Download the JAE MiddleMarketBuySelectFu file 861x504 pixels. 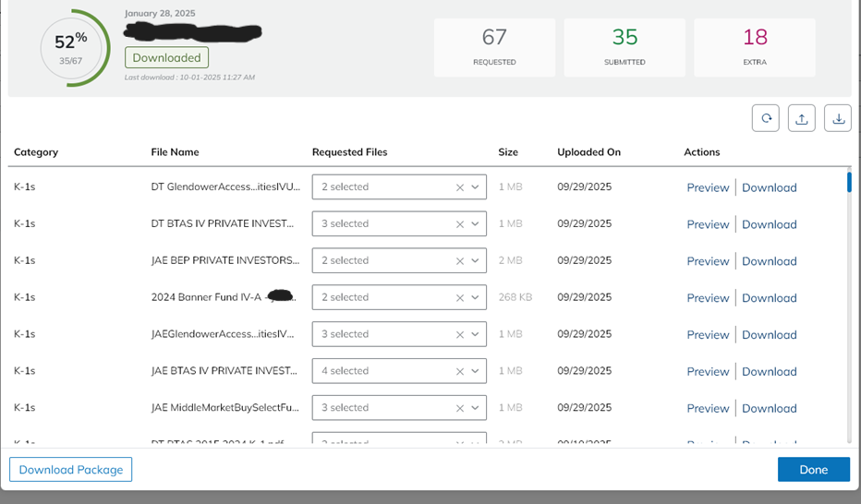click(x=770, y=408)
